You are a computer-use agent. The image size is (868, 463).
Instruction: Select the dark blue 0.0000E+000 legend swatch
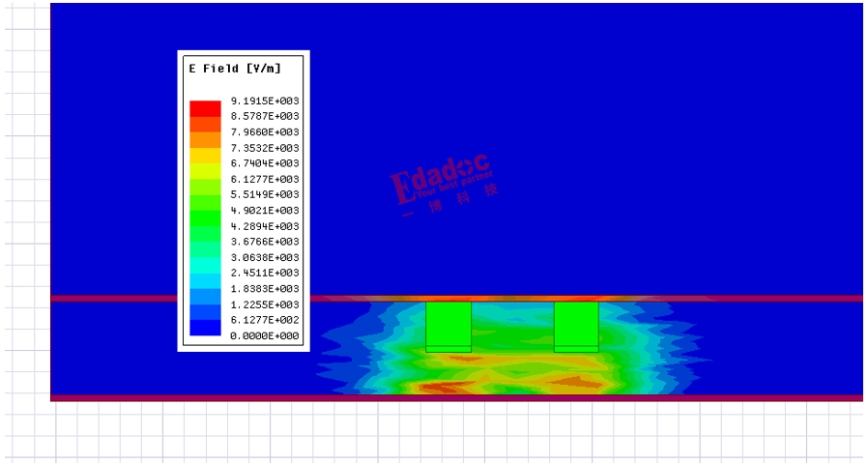pyautogui.click(x=205, y=329)
